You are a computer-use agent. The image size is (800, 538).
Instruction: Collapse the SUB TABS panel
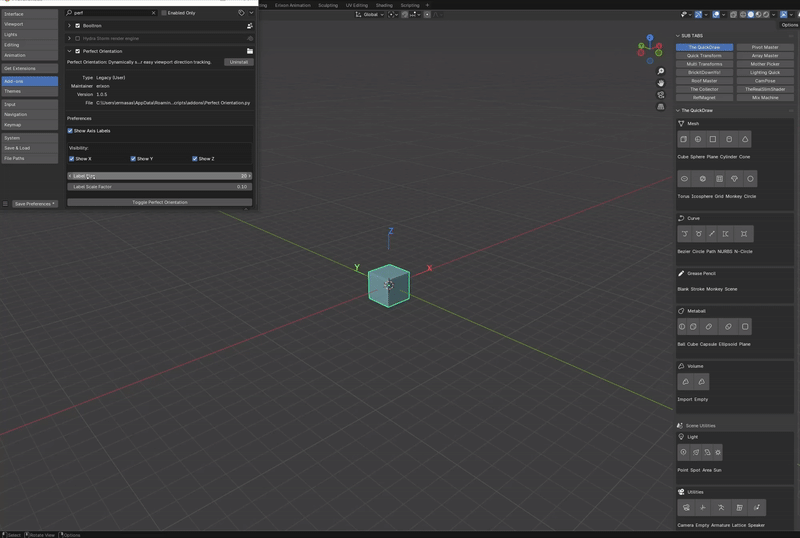678,36
